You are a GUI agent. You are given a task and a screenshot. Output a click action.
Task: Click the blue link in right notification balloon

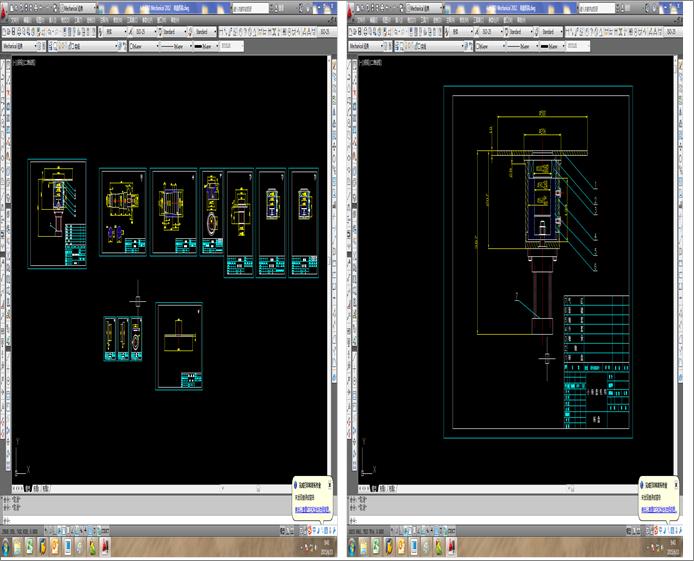pyautogui.click(x=657, y=508)
